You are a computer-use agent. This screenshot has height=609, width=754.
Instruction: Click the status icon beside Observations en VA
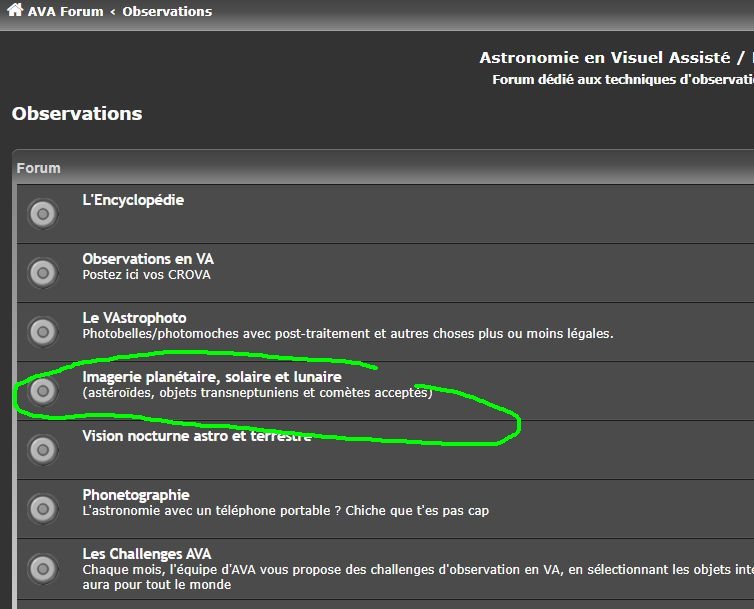point(42,272)
